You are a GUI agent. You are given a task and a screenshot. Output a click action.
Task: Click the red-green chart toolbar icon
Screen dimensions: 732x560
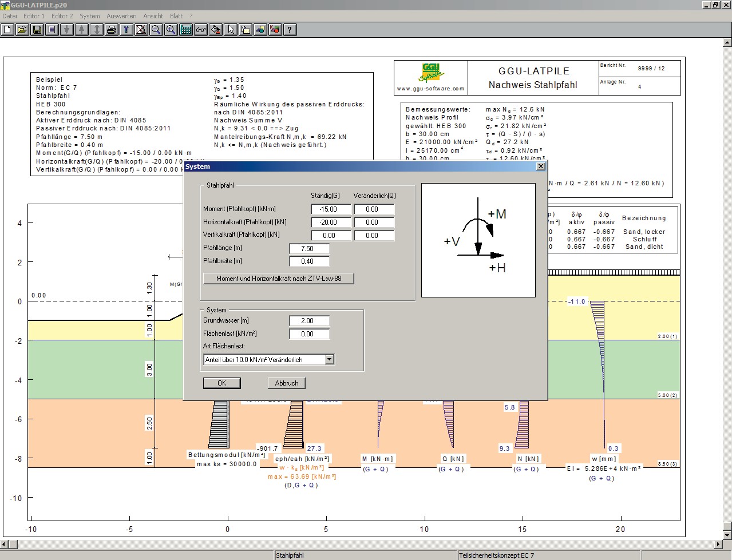coord(275,30)
